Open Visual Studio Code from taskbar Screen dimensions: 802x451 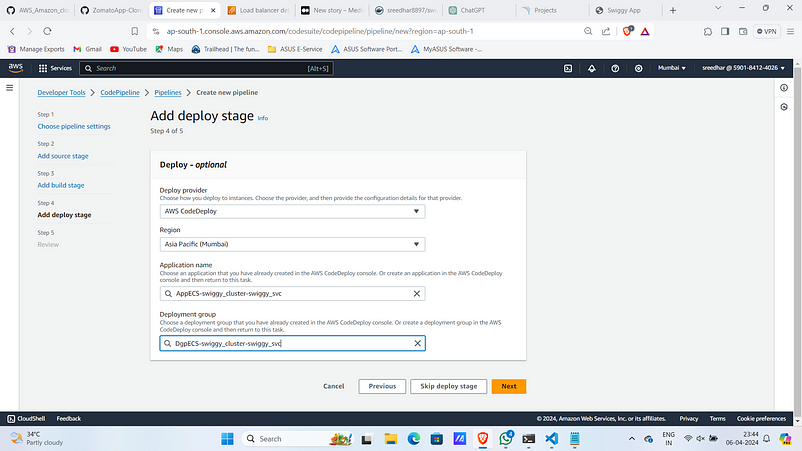click(551, 439)
